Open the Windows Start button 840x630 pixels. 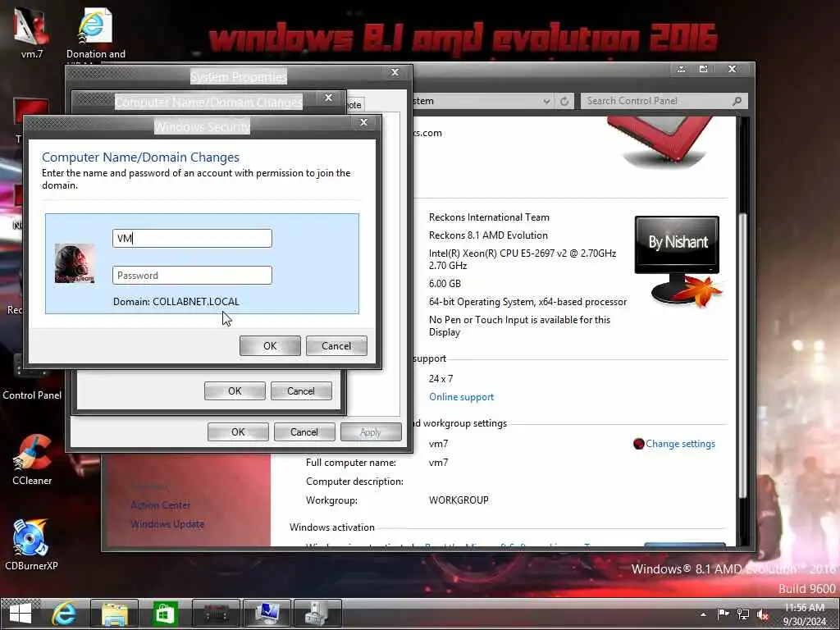click(x=21, y=614)
